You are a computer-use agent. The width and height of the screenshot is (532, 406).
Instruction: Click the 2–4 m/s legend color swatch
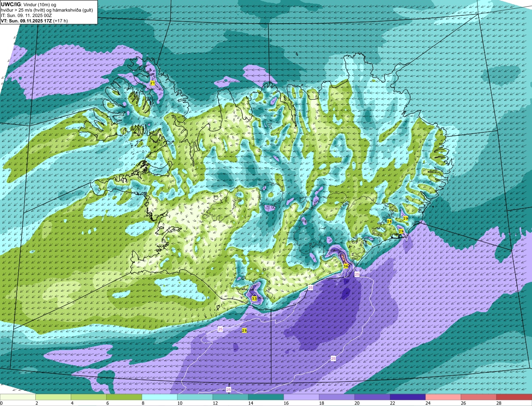[53, 397]
